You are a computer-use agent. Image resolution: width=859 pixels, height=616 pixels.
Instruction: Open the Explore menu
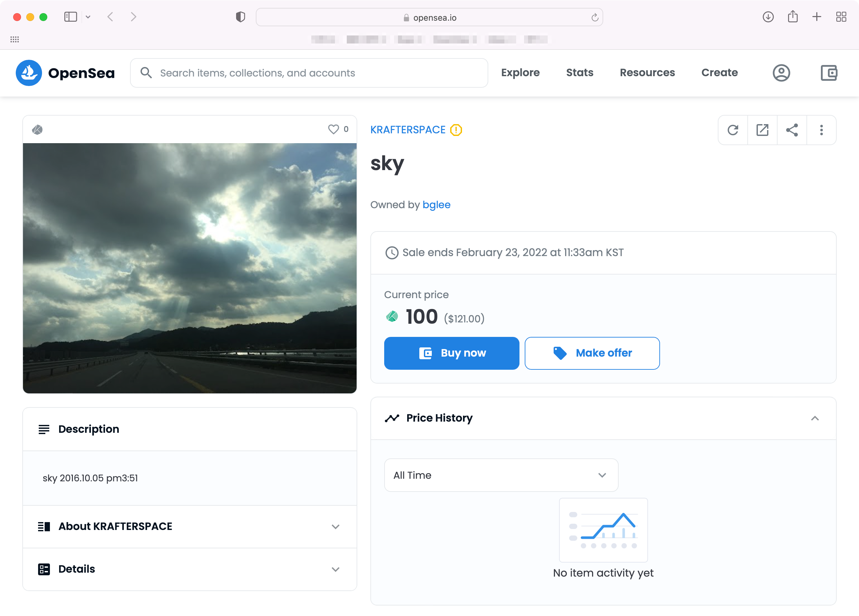[520, 73]
